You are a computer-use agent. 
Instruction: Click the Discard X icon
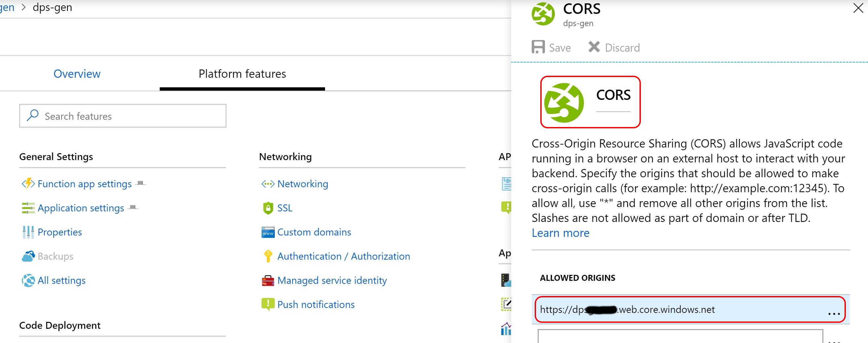(x=594, y=47)
